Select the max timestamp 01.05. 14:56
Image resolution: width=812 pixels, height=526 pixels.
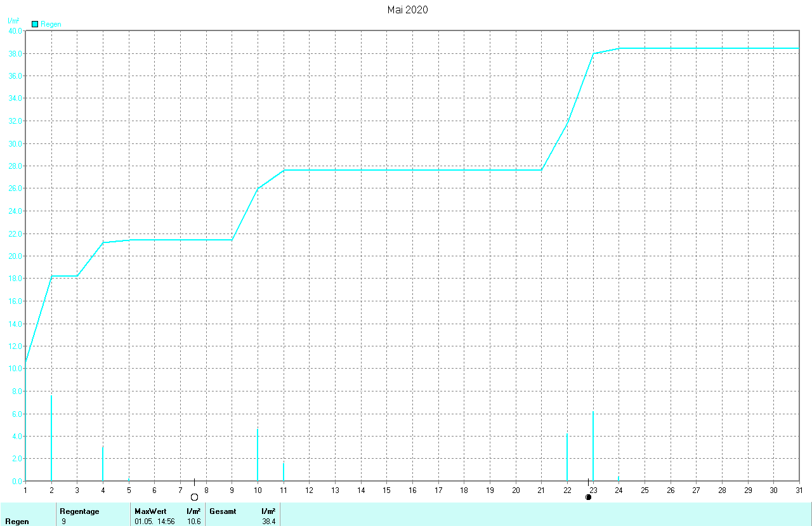(x=155, y=522)
